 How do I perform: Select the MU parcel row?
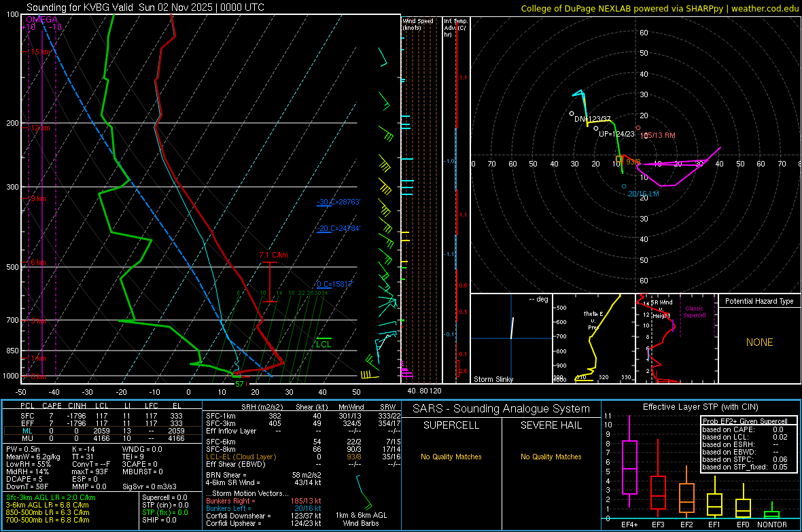103,438
